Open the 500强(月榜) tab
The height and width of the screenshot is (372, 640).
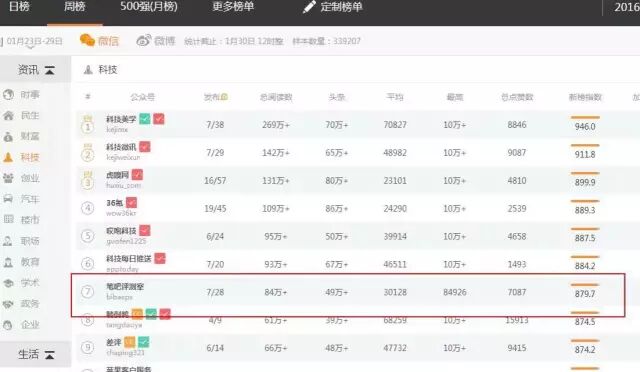[149, 7]
